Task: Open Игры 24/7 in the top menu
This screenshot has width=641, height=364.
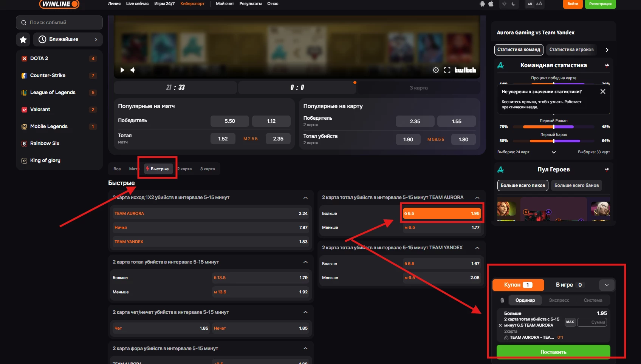Action: (164, 4)
